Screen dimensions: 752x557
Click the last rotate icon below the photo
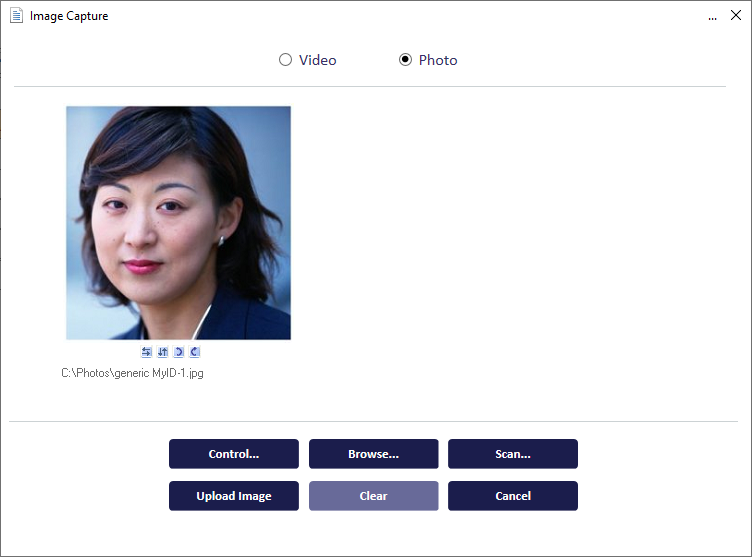tap(195, 352)
